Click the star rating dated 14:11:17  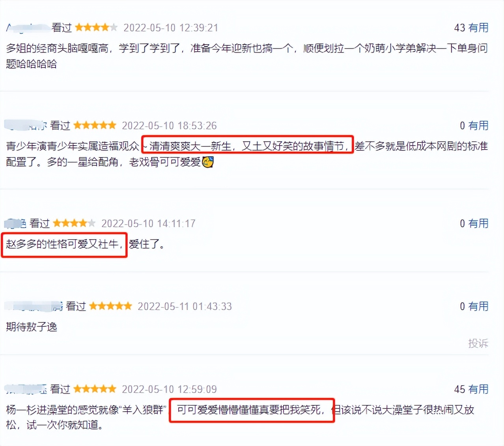(74, 223)
